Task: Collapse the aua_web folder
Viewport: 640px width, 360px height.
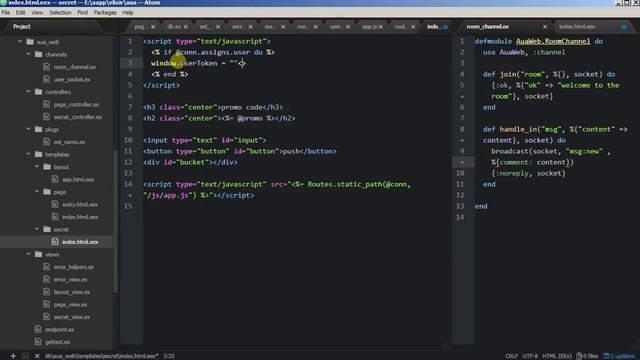Action: [20, 42]
